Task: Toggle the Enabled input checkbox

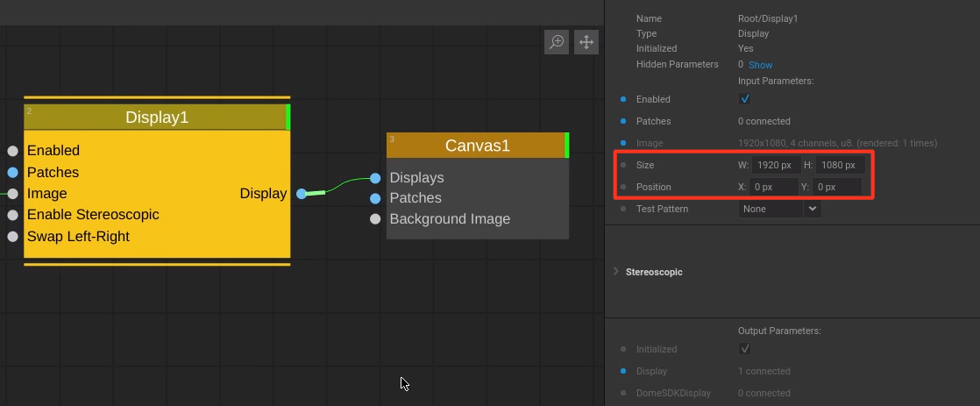Action: tap(744, 99)
